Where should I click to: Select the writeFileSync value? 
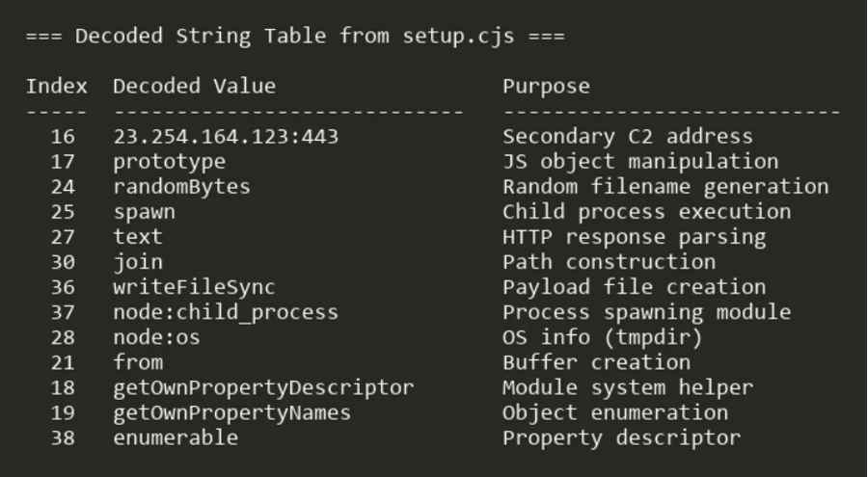[x=194, y=287]
